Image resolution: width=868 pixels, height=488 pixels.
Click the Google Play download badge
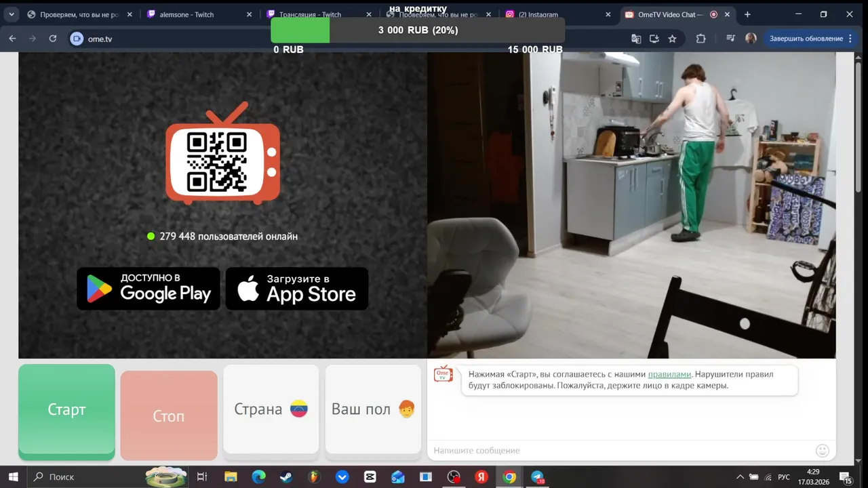coord(149,289)
